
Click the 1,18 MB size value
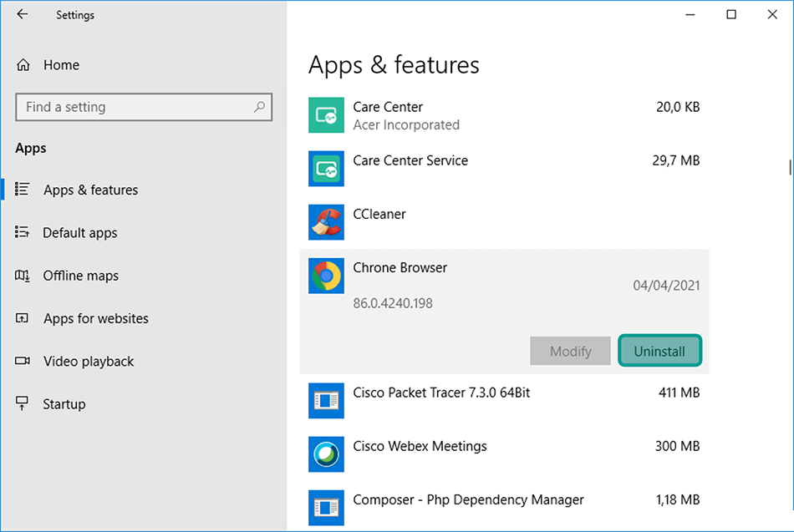click(x=678, y=499)
